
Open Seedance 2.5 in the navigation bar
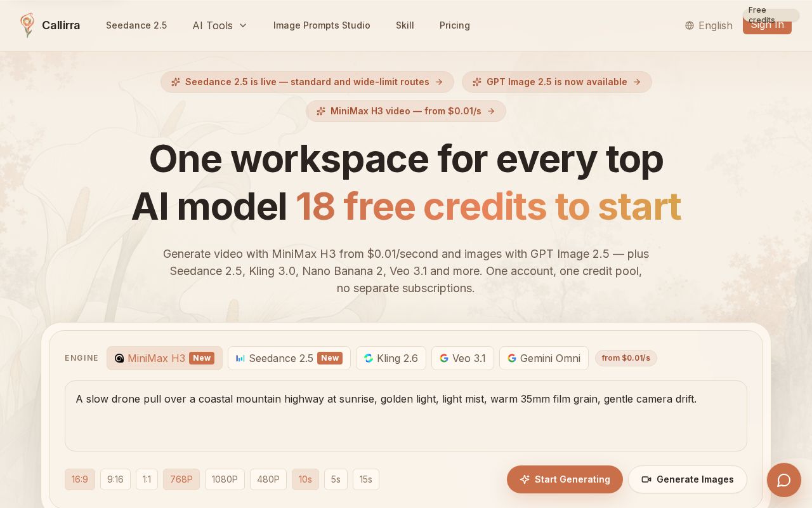pyautogui.click(x=136, y=25)
